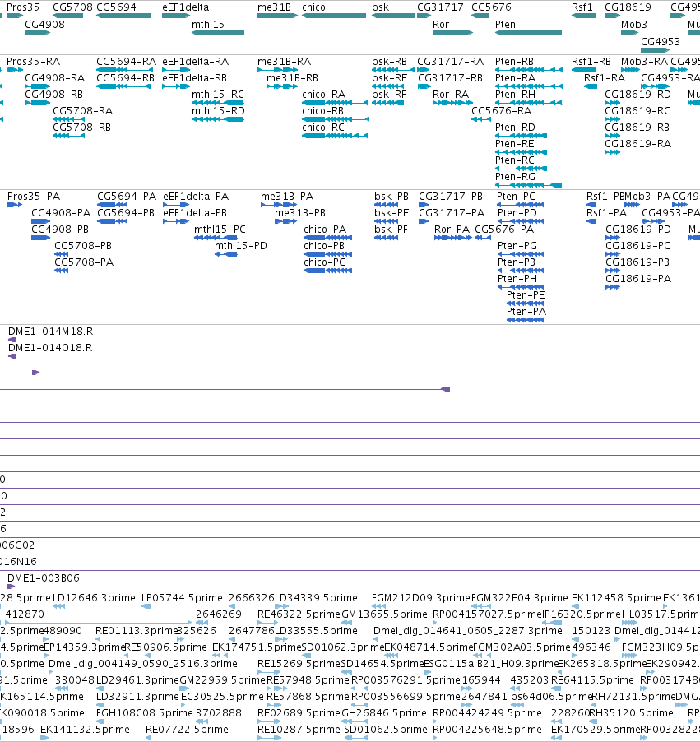This screenshot has height=742, width=700.
Task: Select EST LD12646.3prime
Action: coord(94,598)
